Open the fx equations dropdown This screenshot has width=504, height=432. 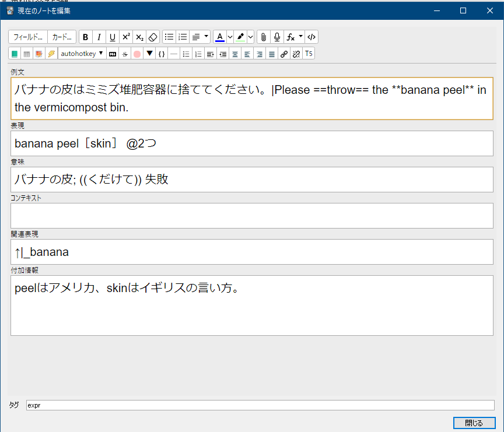point(295,37)
